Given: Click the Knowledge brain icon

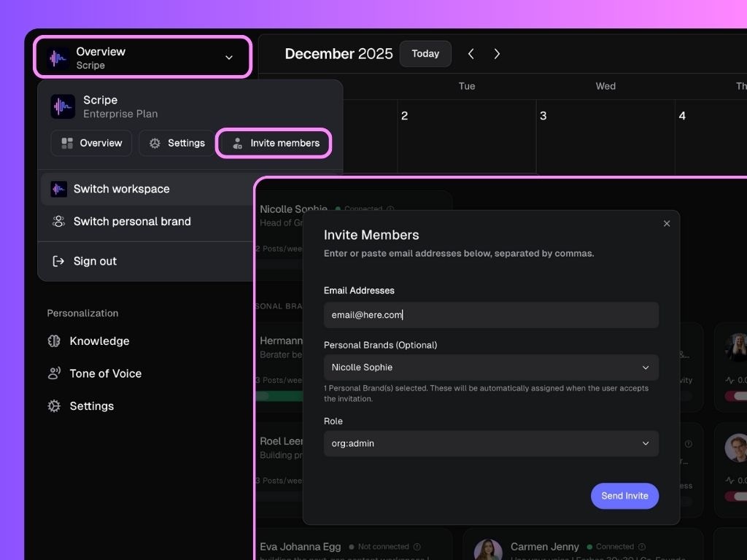Looking at the screenshot, I should [x=54, y=341].
